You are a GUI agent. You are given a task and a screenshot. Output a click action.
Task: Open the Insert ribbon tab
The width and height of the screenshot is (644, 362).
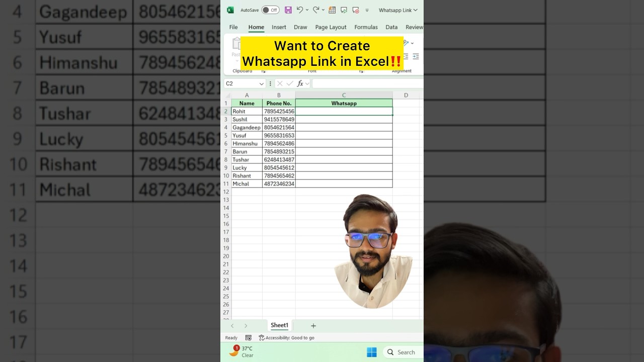point(279,27)
